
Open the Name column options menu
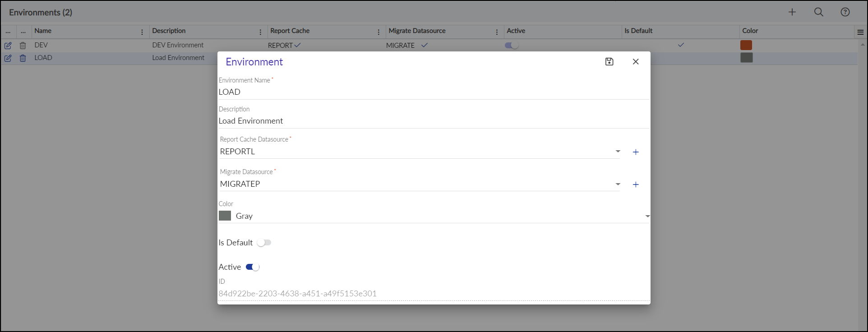click(142, 32)
